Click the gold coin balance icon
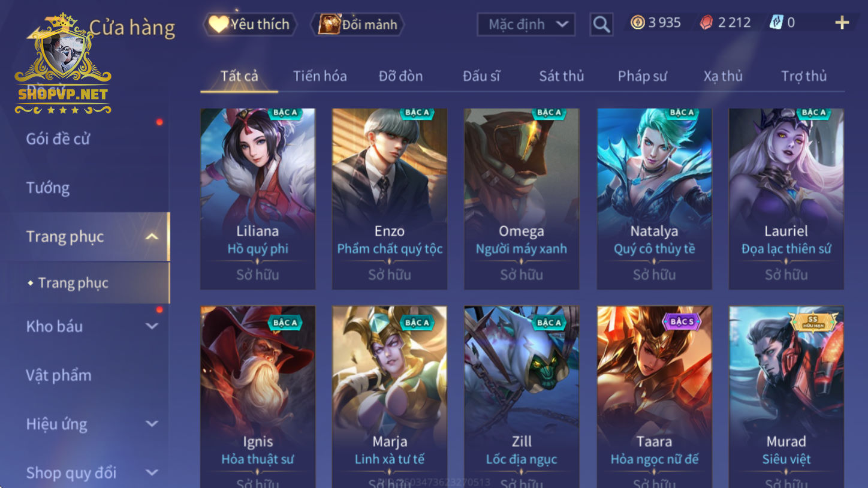 tap(637, 23)
